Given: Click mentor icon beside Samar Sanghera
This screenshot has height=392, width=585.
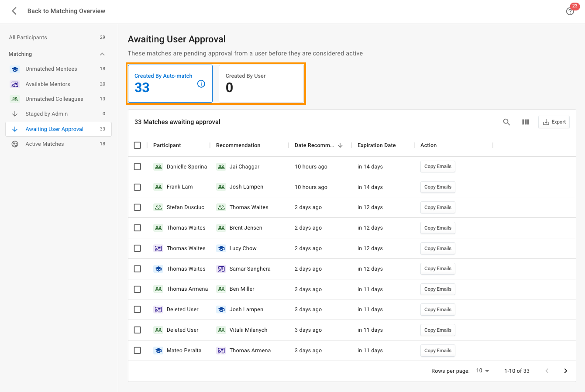Looking at the screenshot, I should tap(221, 269).
